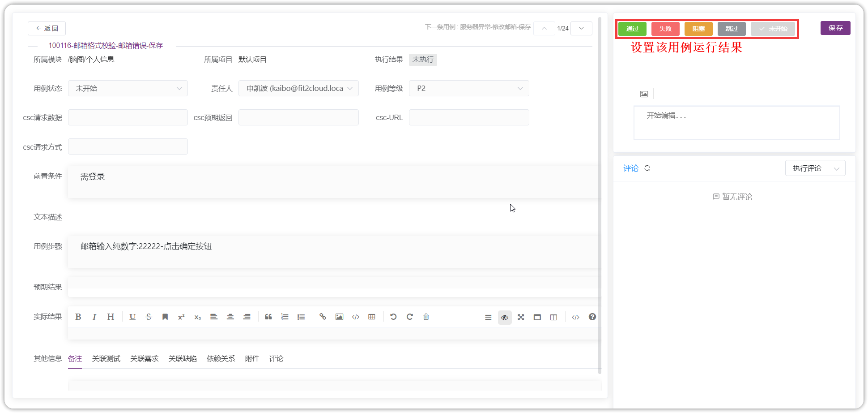The width and height of the screenshot is (868, 413).
Task: Insert a hyperlink via the link icon
Action: [323, 317]
